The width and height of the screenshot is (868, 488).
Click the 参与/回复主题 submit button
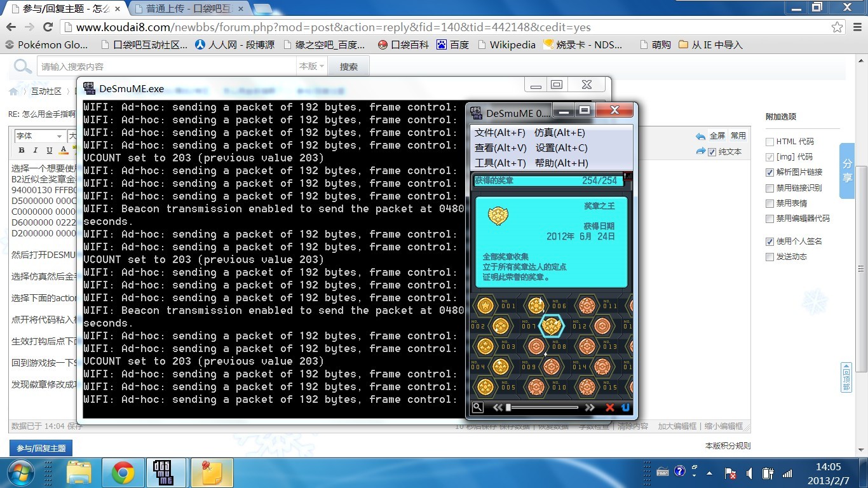pos(41,448)
